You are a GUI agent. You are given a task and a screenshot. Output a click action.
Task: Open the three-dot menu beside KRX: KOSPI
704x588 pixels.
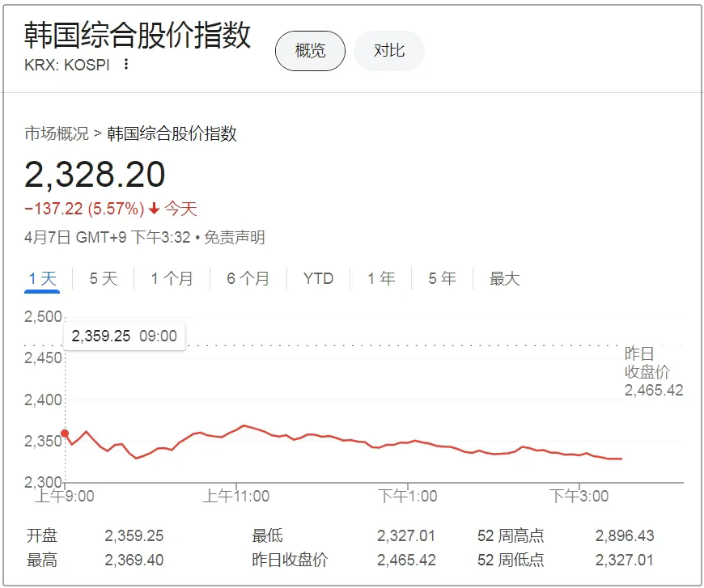tap(125, 65)
